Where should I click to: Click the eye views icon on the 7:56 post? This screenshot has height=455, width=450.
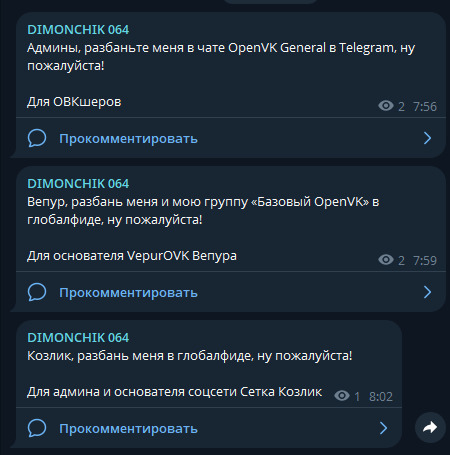tap(386, 106)
